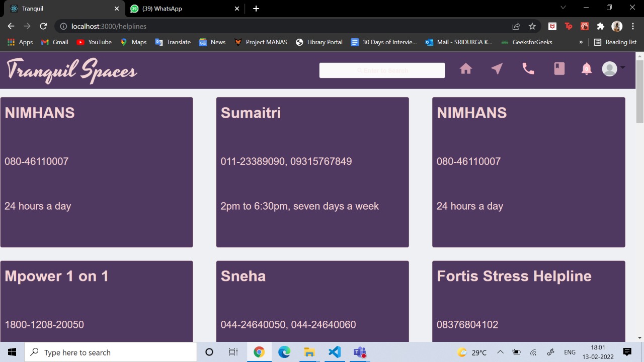Image resolution: width=644 pixels, height=362 pixels.
Task: Check the notification bell icon
Action: pyautogui.click(x=587, y=69)
